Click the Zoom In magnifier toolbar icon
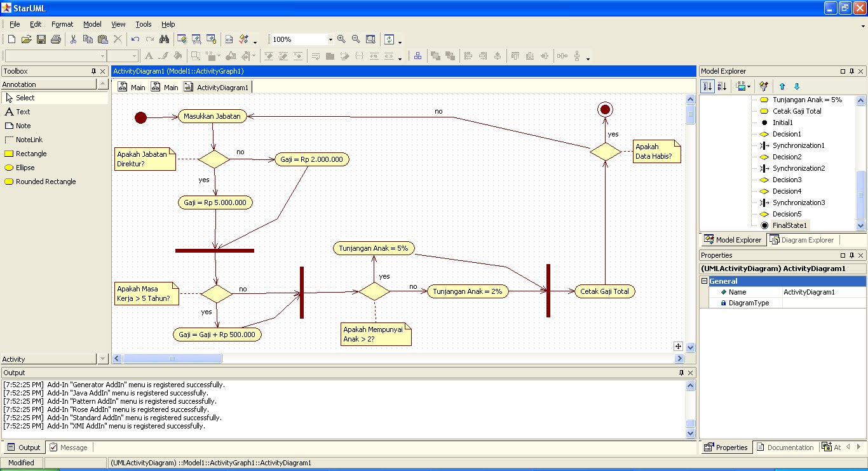Screen dimensions: 868x471 (x=341, y=39)
